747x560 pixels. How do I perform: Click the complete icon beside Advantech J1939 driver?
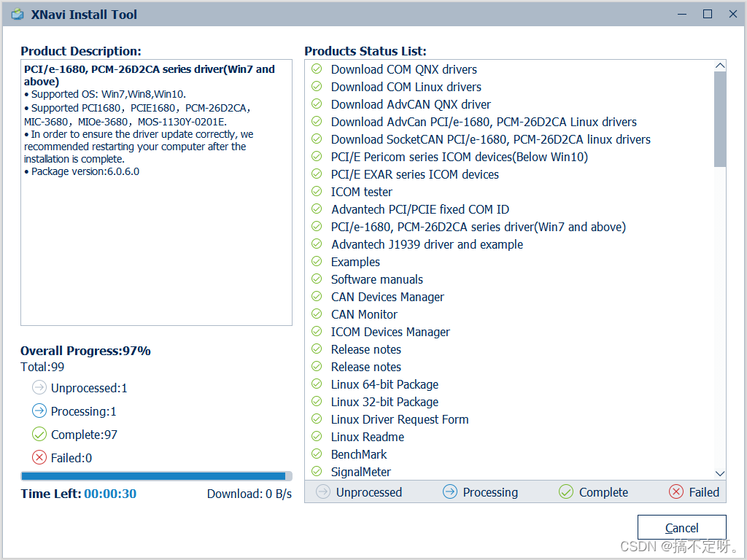tap(317, 244)
